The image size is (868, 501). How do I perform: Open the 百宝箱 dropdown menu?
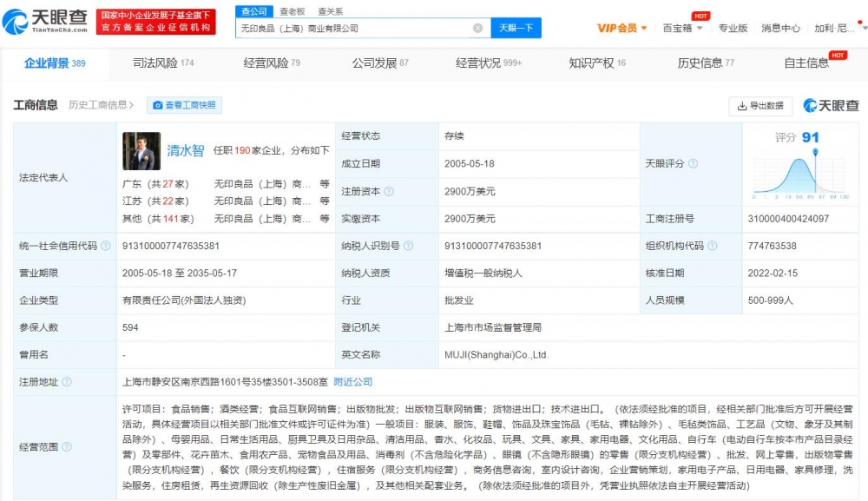tap(682, 28)
